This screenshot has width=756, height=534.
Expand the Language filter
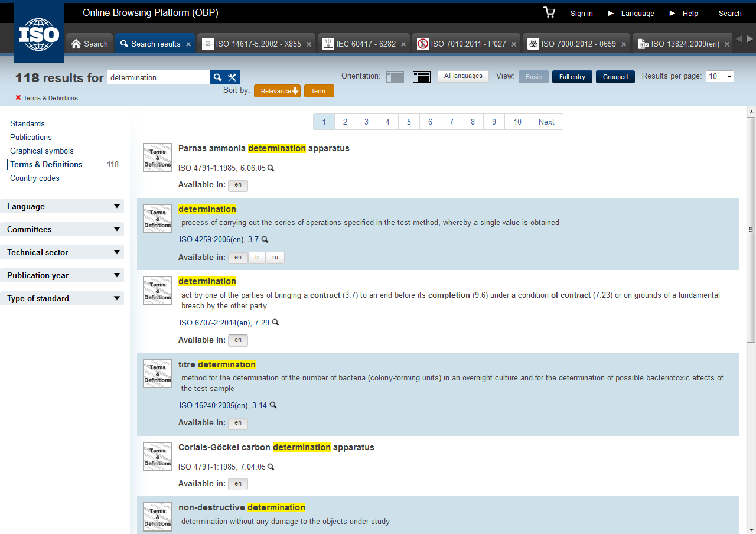[62, 206]
